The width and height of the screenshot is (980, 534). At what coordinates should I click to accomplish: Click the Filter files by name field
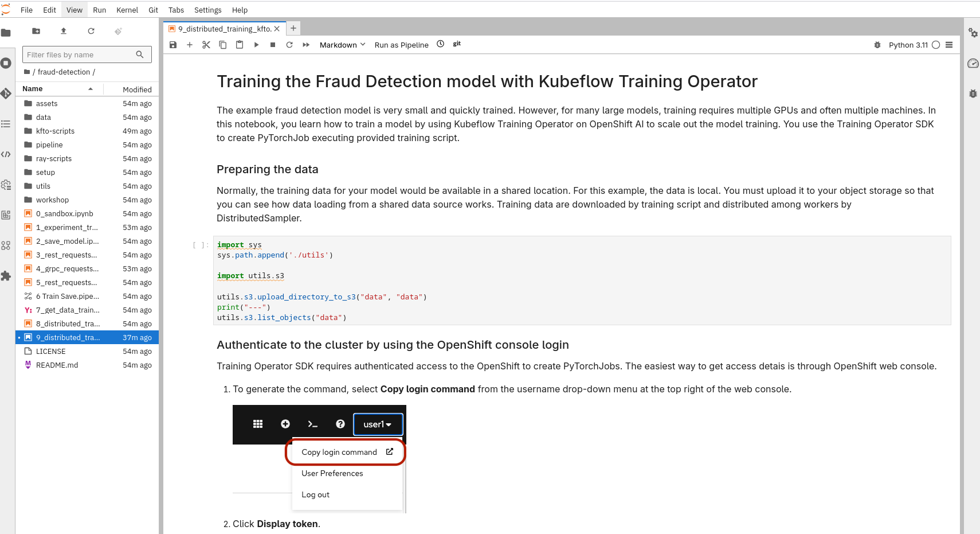point(87,54)
